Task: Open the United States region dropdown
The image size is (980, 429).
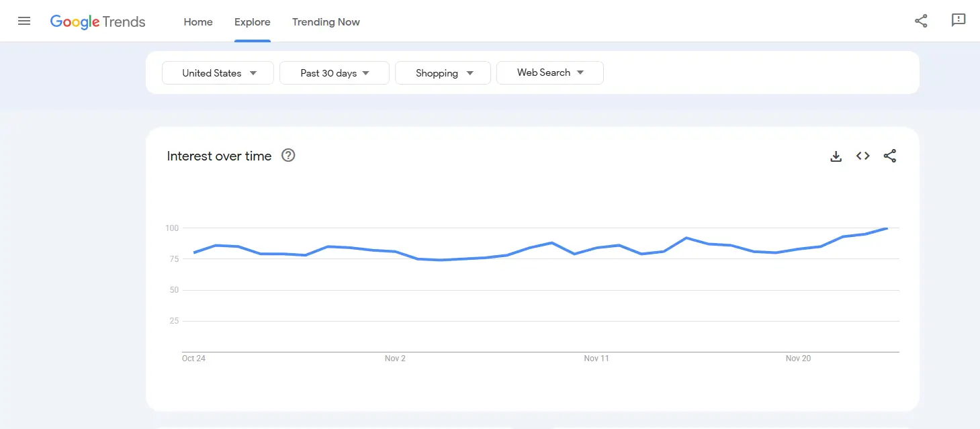Action: click(x=218, y=73)
